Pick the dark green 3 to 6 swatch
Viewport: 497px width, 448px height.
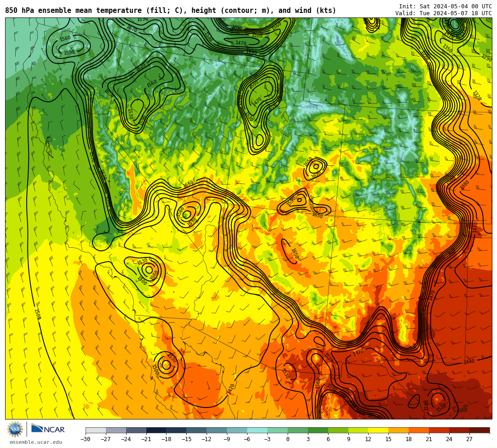[x=318, y=430]
